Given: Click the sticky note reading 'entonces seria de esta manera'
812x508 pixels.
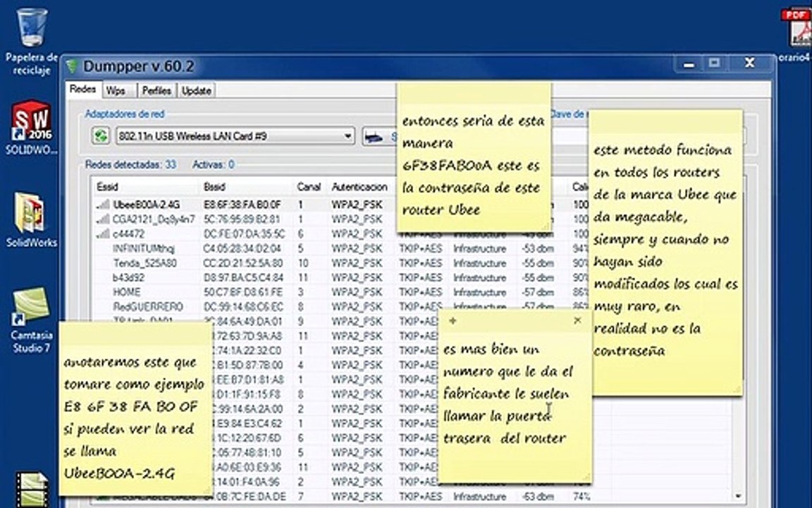Looking at the screenshot, I should tap(474, 157).
